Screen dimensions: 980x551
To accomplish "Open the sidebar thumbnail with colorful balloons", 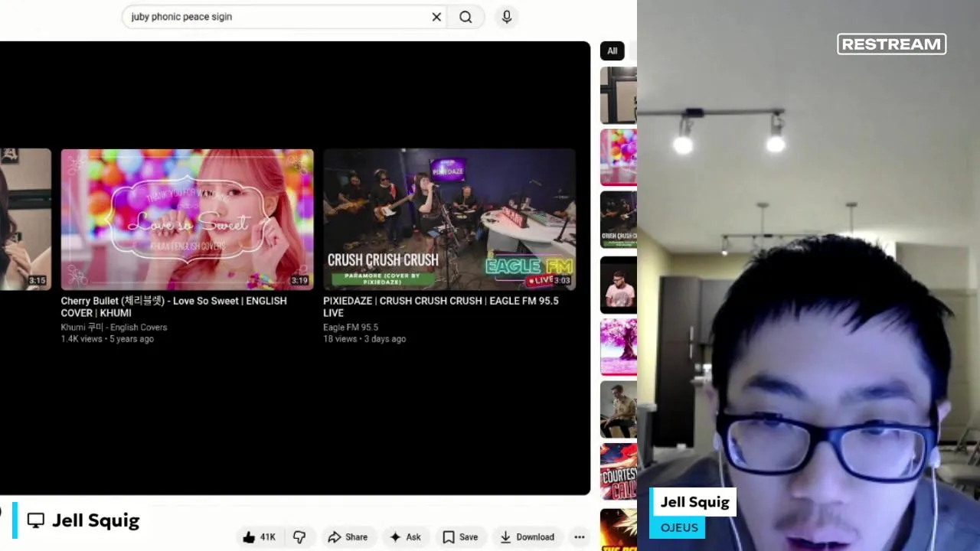I will [x=619, y=158].
